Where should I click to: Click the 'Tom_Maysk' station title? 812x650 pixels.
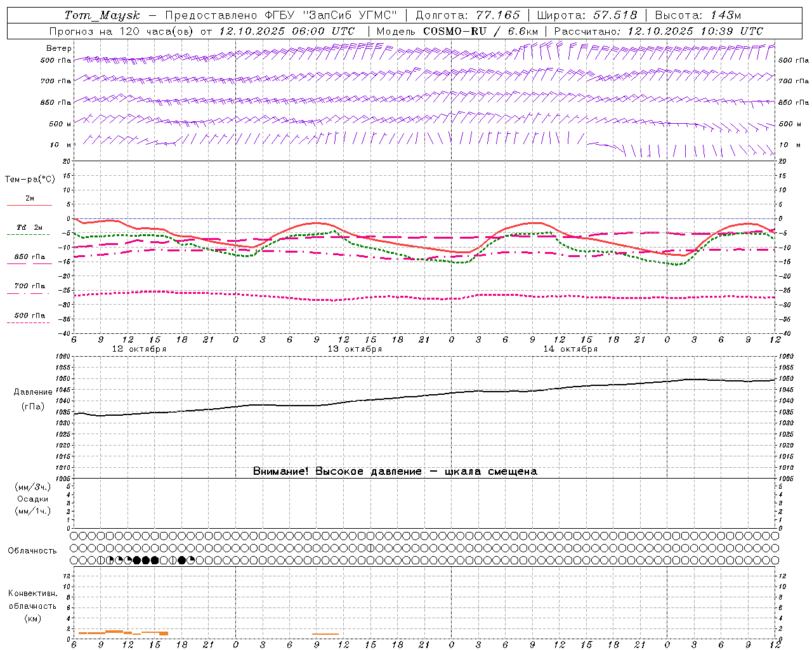(x=102, y=15)
